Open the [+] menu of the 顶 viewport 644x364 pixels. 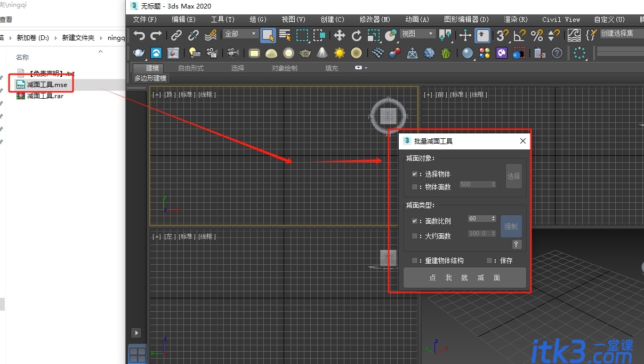click(157, 94)
